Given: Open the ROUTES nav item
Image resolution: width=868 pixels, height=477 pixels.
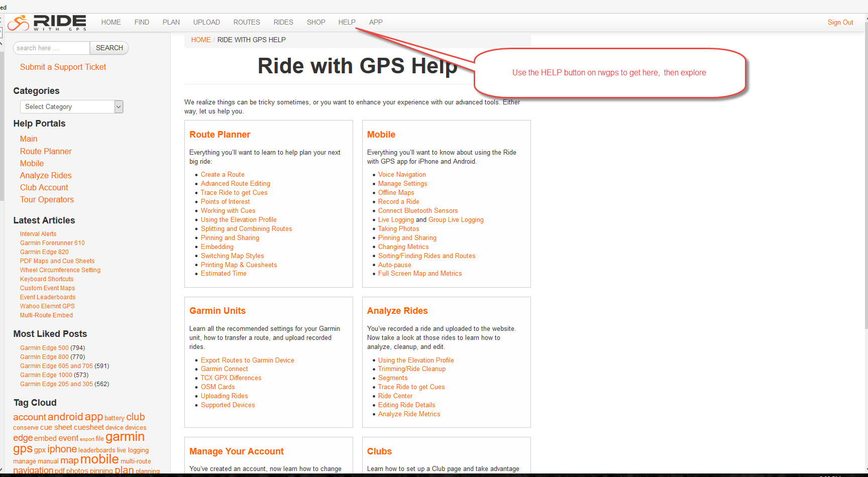Looking at the screenshot, I should 247,22.
